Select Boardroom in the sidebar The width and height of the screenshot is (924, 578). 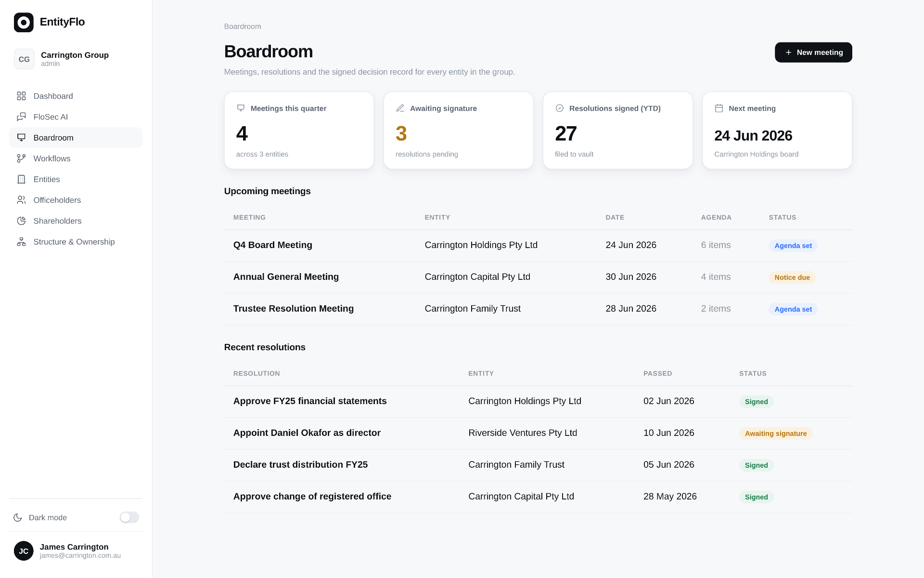76,137
